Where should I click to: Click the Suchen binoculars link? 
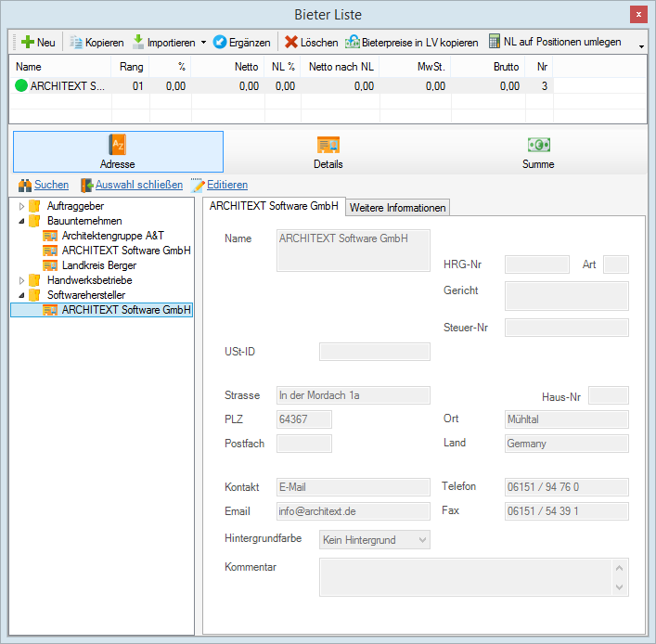tap(44, 185)
